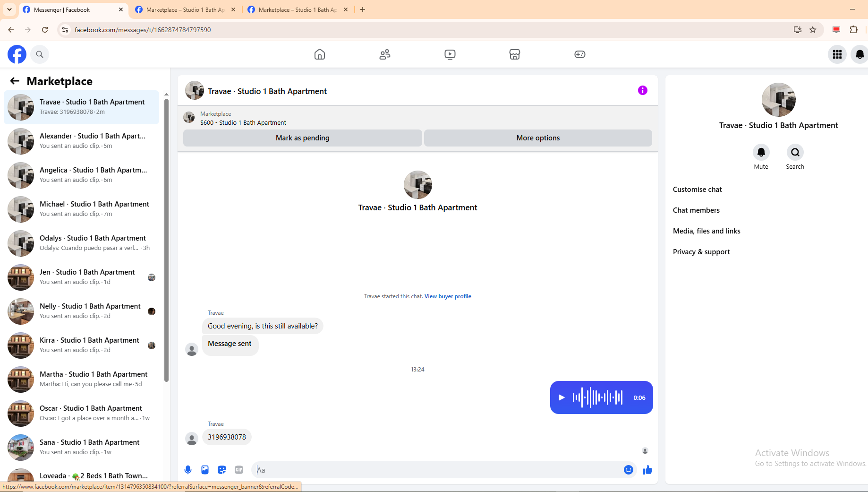The image size is (868, 492).
Task: Open a new browser tab
Action: point(363,9)
